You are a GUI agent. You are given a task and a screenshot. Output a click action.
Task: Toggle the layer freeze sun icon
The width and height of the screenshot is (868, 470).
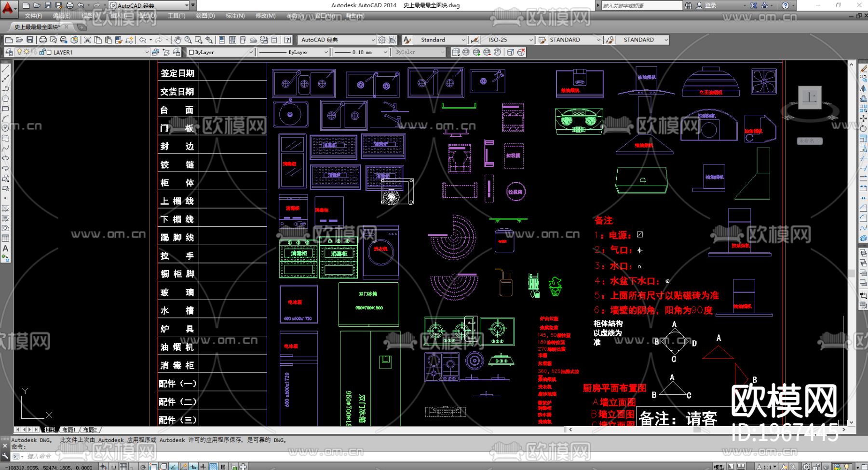[x=27, y=52]
